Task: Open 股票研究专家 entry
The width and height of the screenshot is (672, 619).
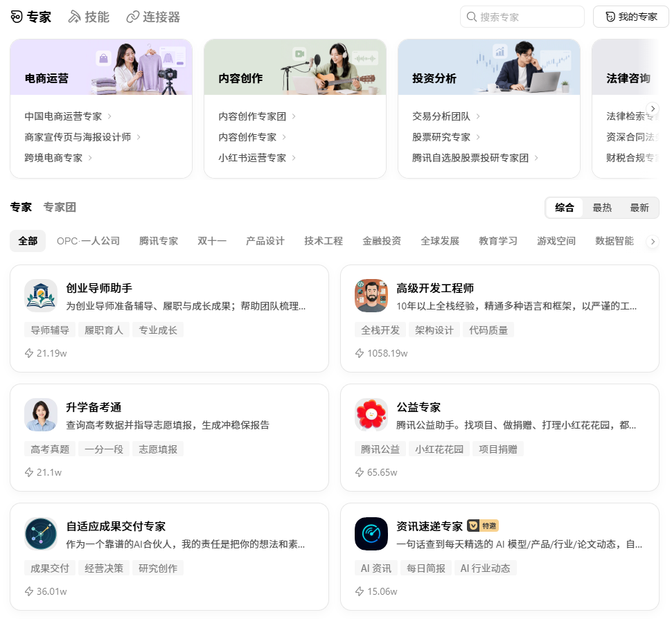Action: (x=445, y=137)
